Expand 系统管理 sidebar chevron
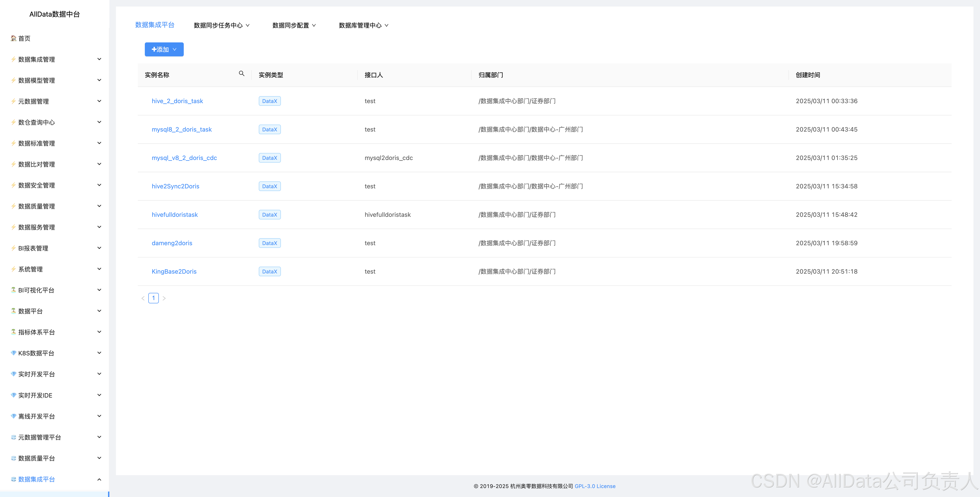The width and height of the screenshot is (980, 497). [x=99, y=269]
